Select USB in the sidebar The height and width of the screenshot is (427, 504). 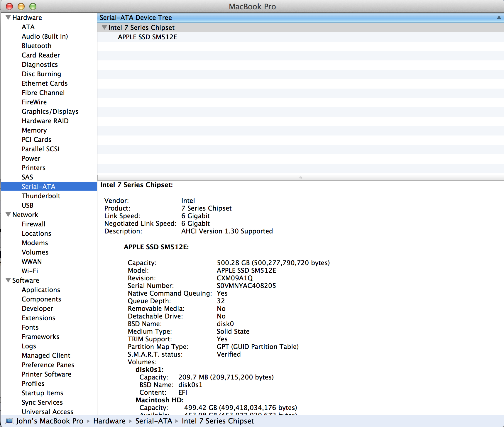[x=28, y=205]
